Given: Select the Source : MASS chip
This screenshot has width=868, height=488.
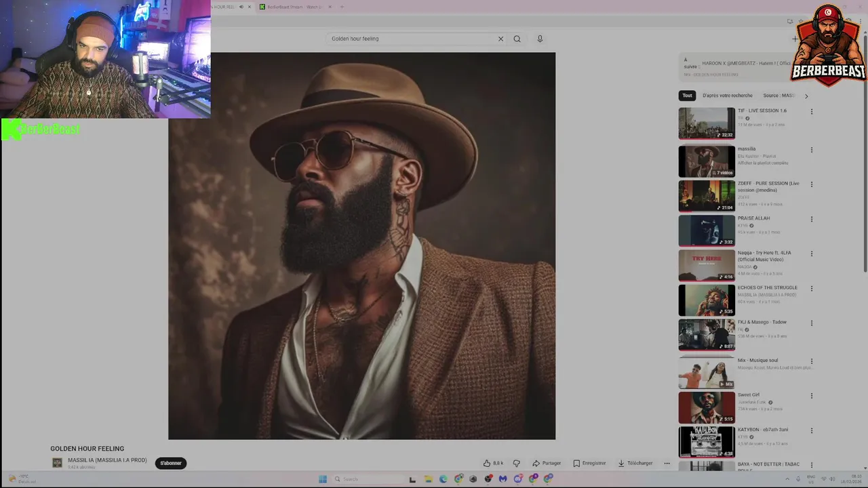Looking at the screenshot, I should tap(778, 96).
